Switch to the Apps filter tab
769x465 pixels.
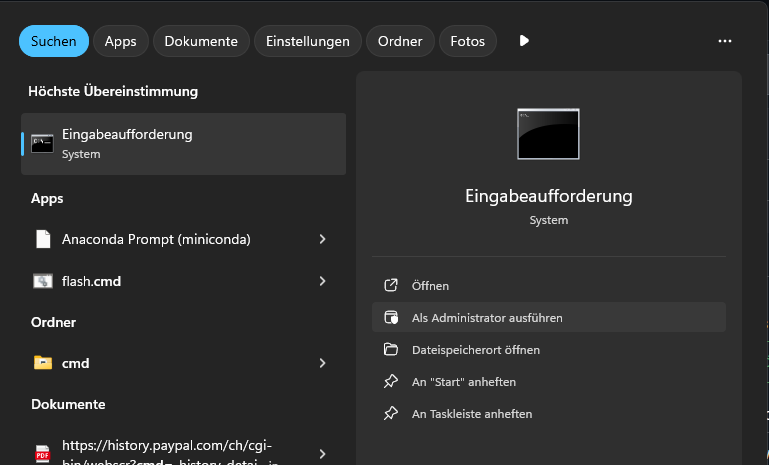click(x=121, y=41)
